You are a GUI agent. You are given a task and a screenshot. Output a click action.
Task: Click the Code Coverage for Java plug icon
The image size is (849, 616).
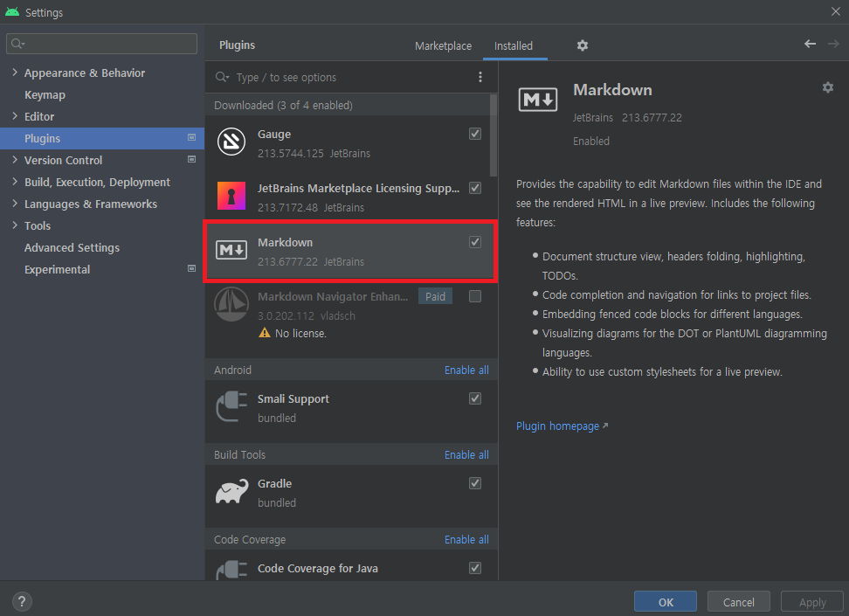tap(231, 570)
